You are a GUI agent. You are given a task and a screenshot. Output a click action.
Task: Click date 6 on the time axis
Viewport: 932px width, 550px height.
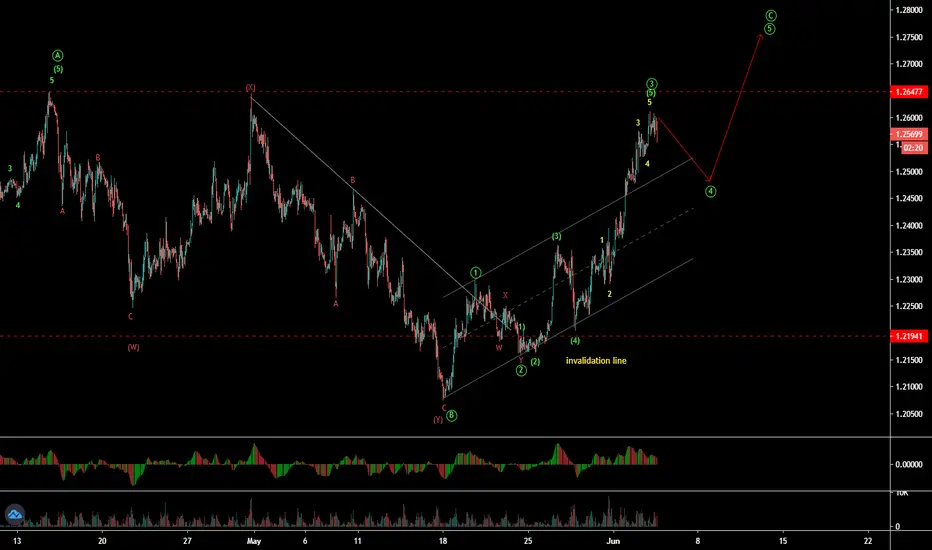[x=305, y=541]
